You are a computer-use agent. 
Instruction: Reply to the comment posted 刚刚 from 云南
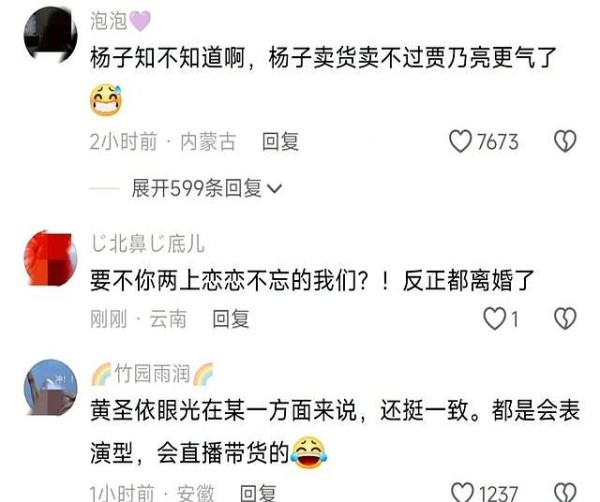point(231,319)
